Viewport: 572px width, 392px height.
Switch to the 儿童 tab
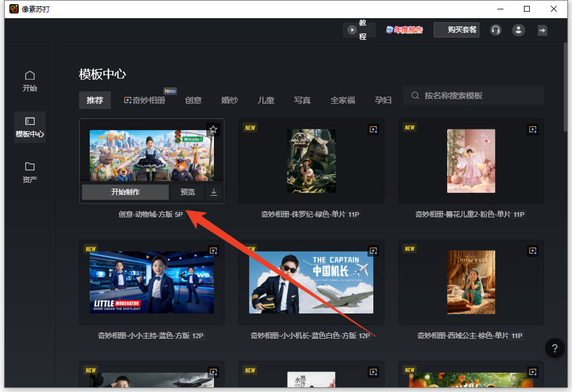pyautogui.click(x=266, y=100)
